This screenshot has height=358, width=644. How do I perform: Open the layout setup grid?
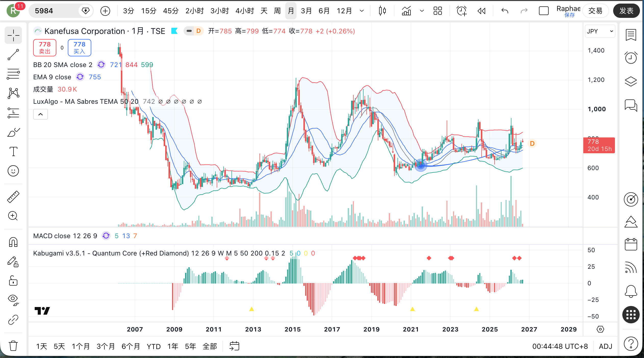[438, 11]
